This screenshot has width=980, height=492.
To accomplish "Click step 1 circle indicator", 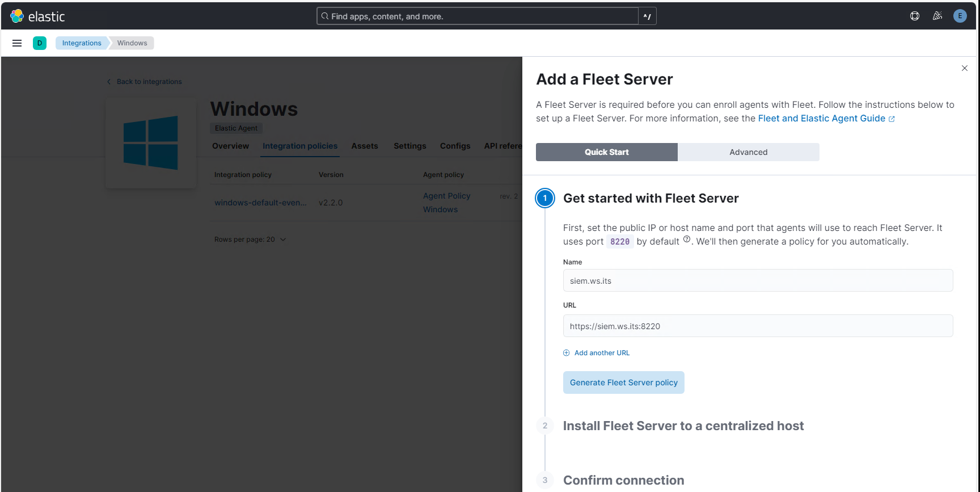I will [545, 198].
